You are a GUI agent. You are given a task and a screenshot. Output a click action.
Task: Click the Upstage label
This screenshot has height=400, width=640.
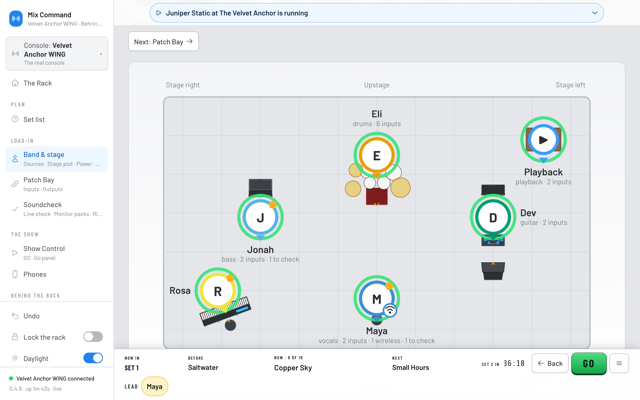376,85
